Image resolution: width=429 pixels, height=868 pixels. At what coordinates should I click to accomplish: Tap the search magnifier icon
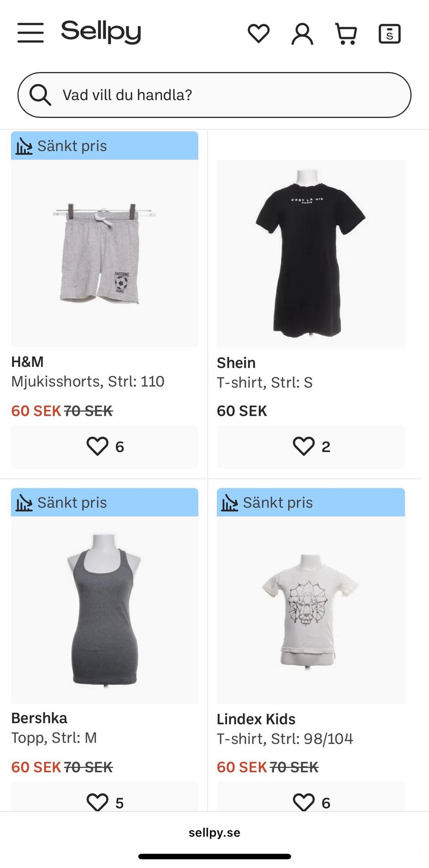(40, 95)
